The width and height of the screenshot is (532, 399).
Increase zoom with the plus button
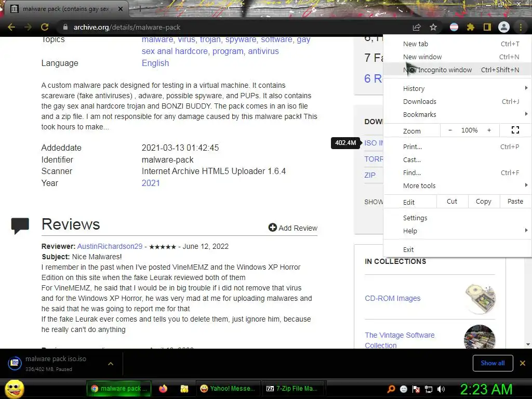pos(489,130)
